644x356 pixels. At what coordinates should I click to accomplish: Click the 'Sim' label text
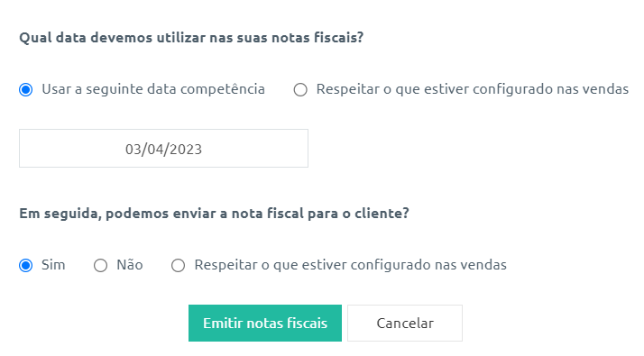tap(53, 265)
